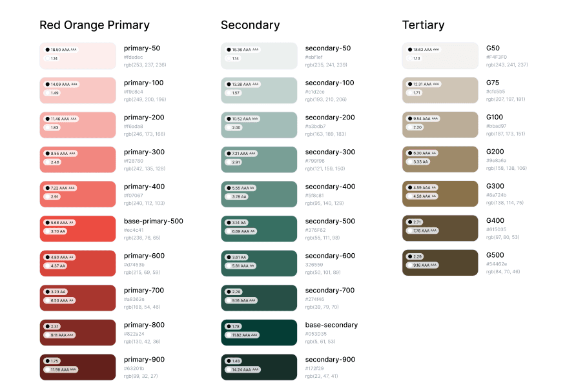Click the Red Orange Primary heading

pyautogui.click(x=95, y=25)
